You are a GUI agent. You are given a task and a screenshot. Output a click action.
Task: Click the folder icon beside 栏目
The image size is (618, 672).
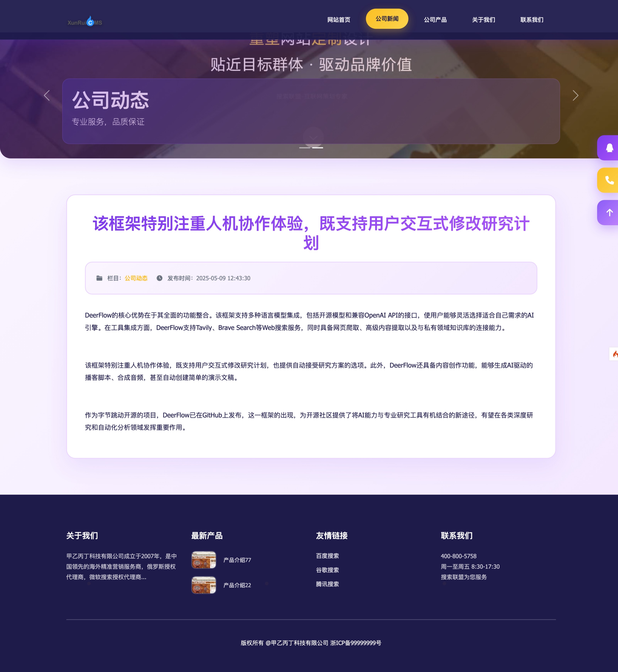[x=99, y=278]
